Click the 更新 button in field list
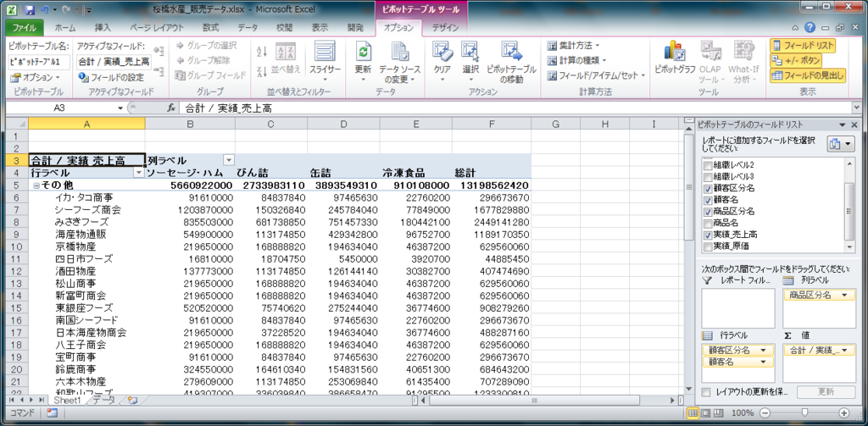Viewport: 868px width, 426px height. point(825,391)
